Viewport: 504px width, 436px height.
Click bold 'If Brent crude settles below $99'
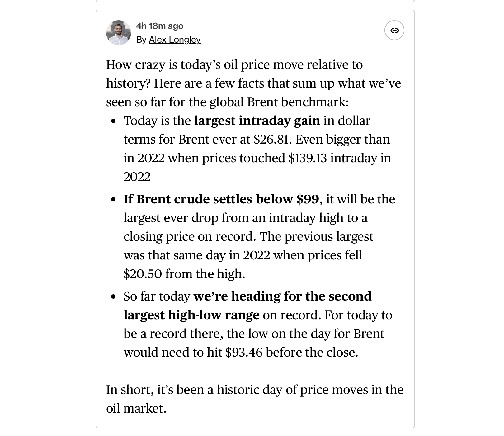click(221, 199)
